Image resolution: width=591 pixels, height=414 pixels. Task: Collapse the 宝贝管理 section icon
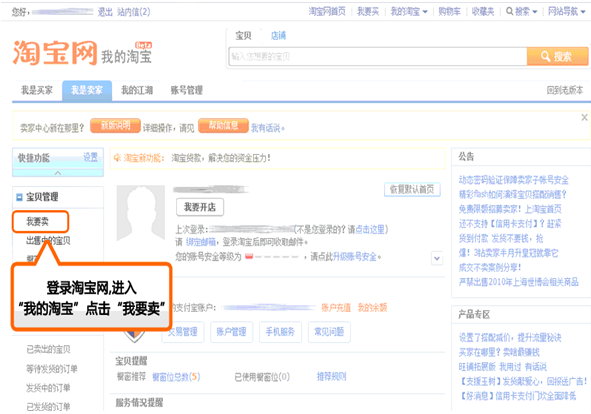pyautogui.click(x=19, y=197)
